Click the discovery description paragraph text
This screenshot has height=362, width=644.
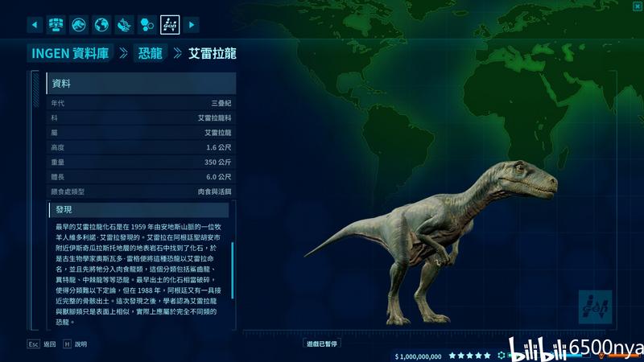click(x=138, y=274)
